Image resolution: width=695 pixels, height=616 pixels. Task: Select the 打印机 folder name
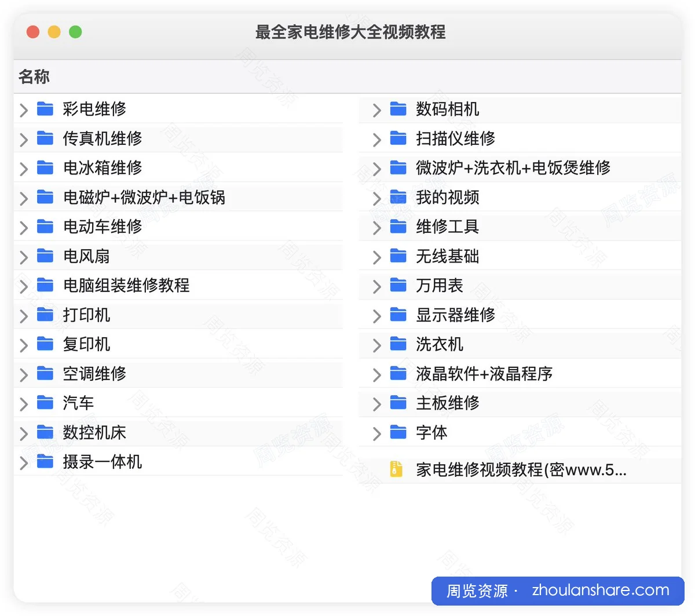[86, 315]
